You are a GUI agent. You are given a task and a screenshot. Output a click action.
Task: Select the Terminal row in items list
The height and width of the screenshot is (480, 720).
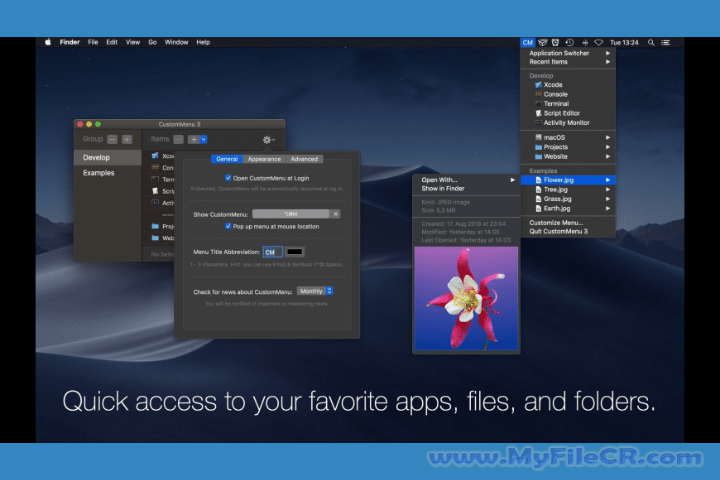[x=159, y=180]
